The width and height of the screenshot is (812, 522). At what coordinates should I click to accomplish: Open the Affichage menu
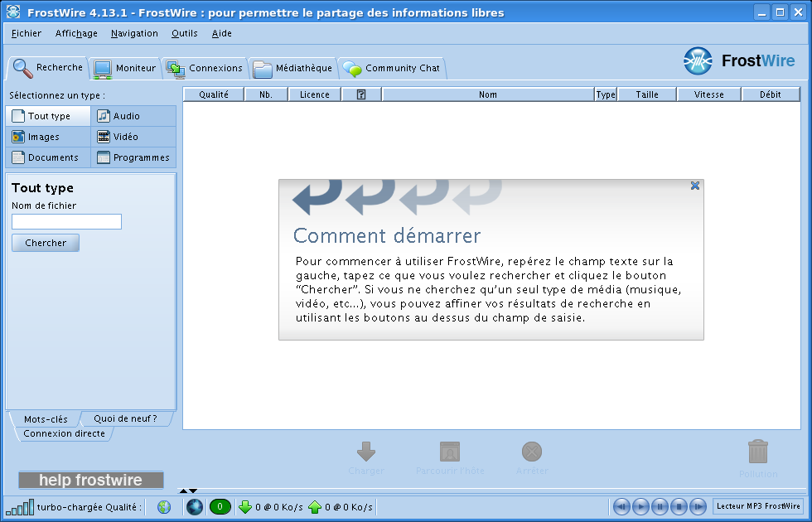pyautogui.click(x=76, y=33)
